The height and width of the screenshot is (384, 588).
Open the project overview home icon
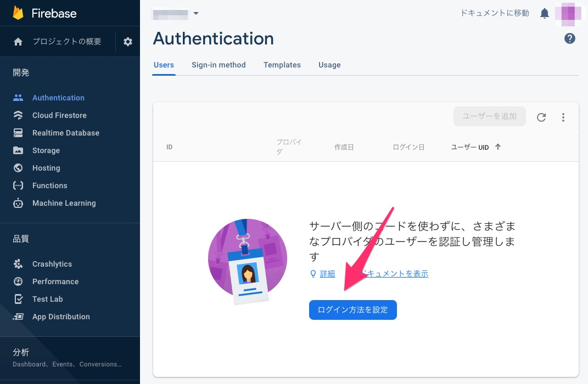[x=18, y=42]
